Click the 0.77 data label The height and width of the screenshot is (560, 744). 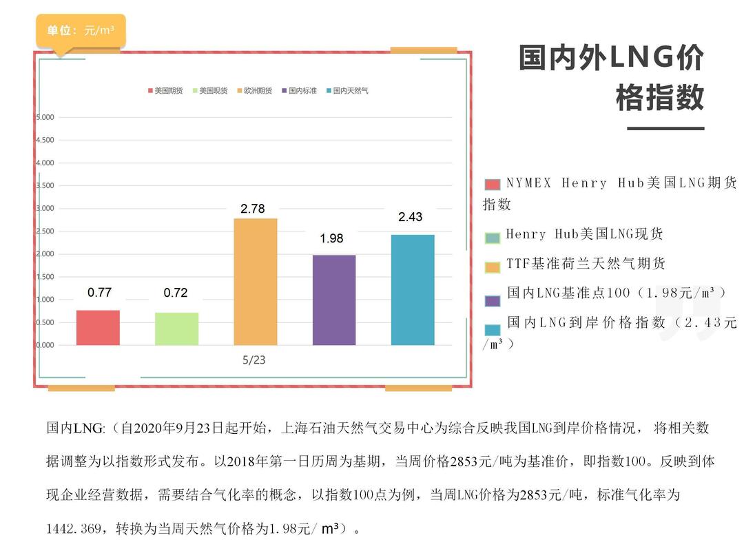(99, 292)
